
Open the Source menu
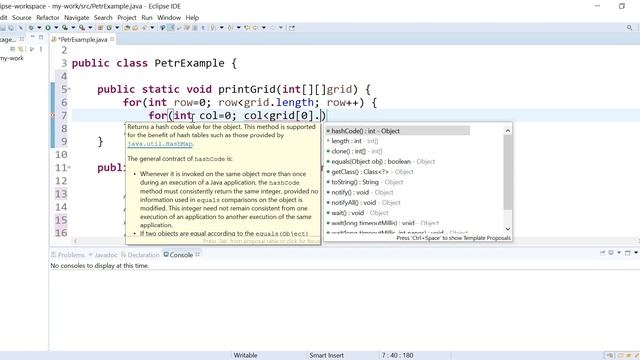(x=22, y=18)
